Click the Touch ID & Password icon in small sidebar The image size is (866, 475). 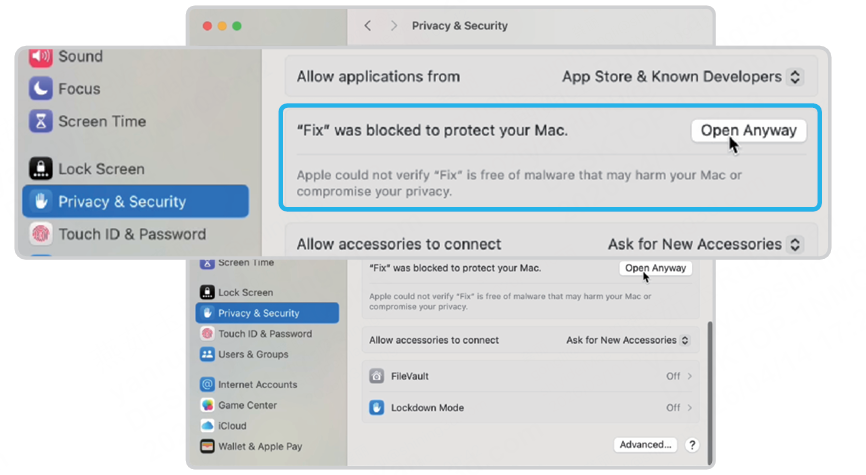[207, 333]
